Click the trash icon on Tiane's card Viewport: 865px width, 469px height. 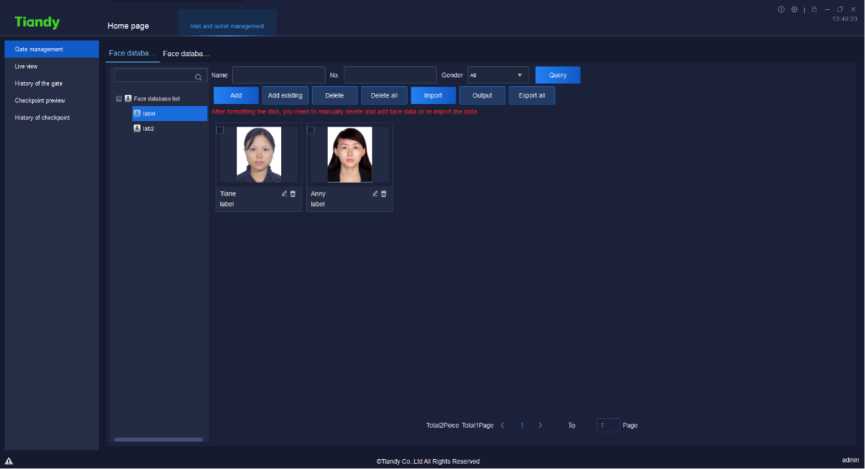tap(293, 194)
